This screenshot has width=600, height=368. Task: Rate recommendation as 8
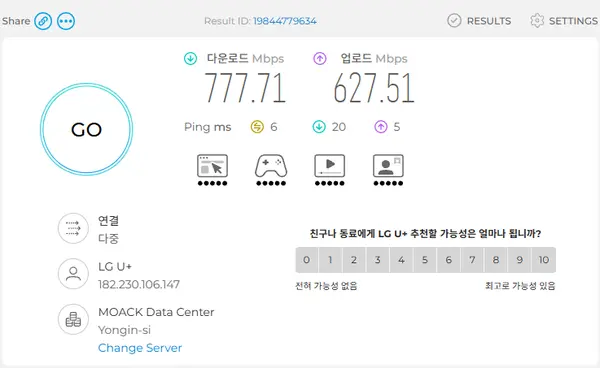496,260
